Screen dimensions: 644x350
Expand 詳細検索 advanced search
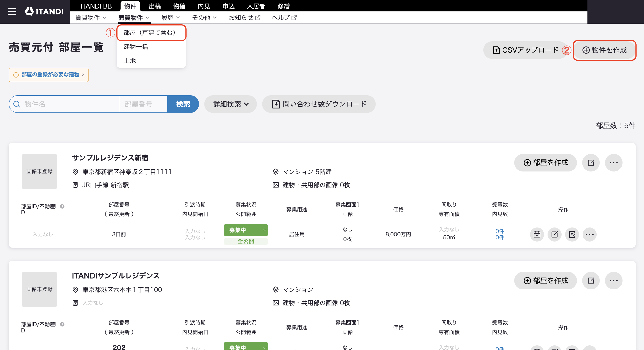tap(231, 104)
